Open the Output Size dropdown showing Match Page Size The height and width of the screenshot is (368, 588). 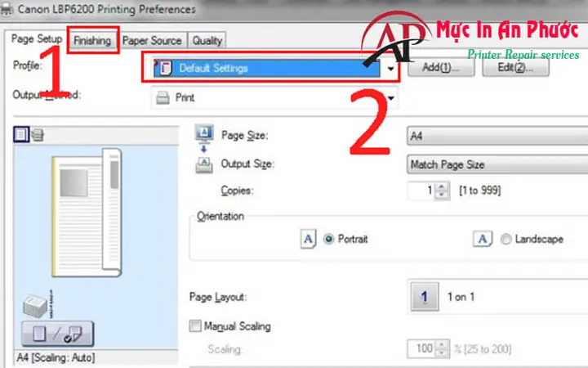pos(497,164)
